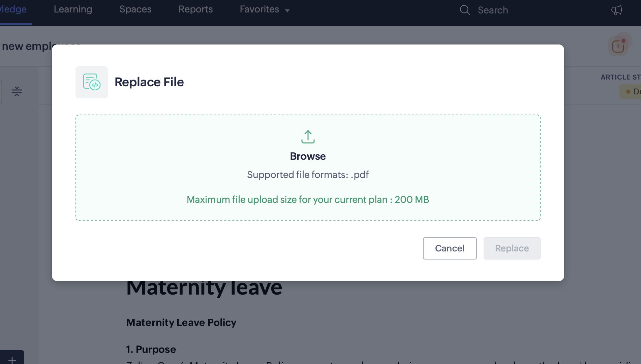The height and width of the screenshot is (364, 641).
Task: Click the Supported file formats text
Action: pyautogui.click(x=308, y=175)
